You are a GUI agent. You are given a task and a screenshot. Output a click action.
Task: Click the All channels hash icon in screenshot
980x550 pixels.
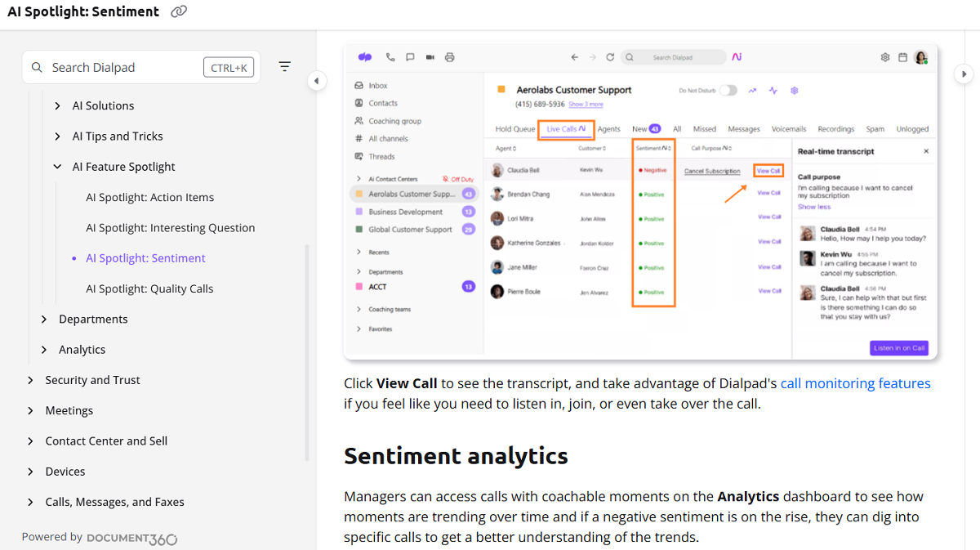pyautogui.click(x=359, y=139)
